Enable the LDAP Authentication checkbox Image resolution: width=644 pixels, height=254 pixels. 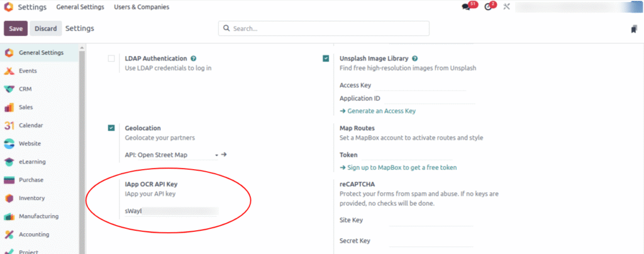tap(111, 58)
